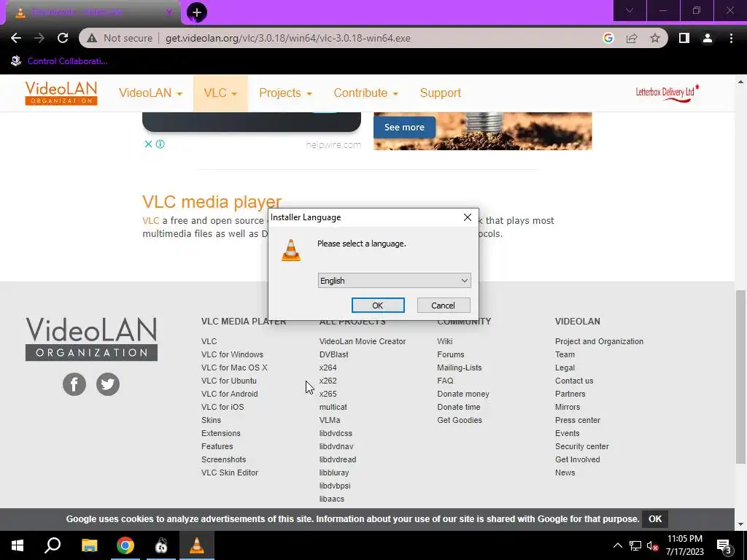The width and height of the screenshot is (747, 560).
Task: Open the browser side panel icon
Action: point(684,38)
